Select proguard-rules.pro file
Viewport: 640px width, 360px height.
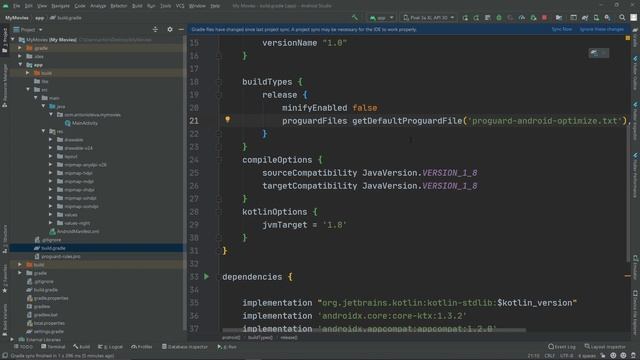pyautogui.click(x=57, y=256)
